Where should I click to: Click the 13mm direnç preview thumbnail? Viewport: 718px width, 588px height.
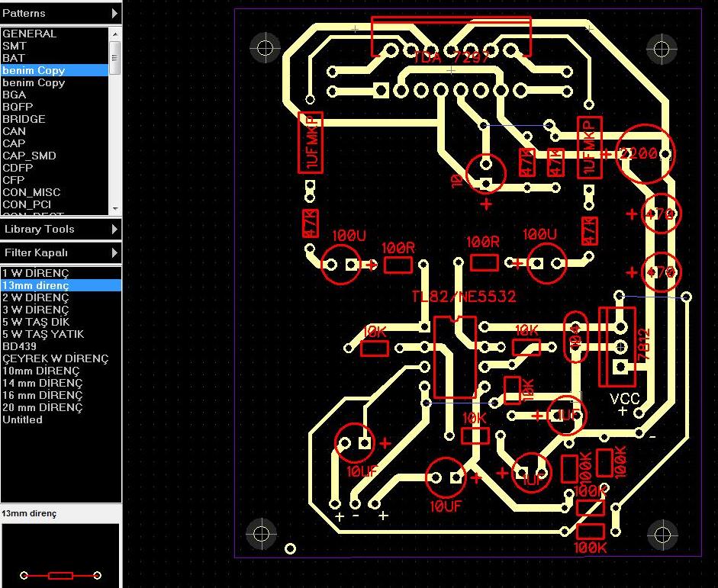click(60, 554)
